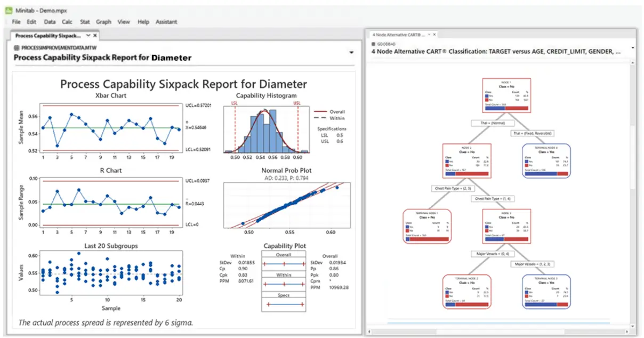The width and height of the screenshot is (644, 338).
Task: Open the Process Capability Sixpack tab chevron
Action: coord(88,36)
